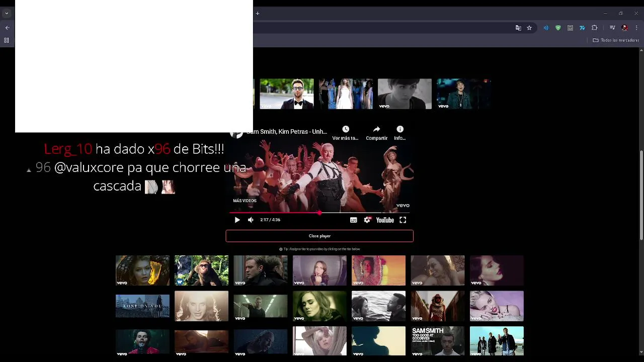
Task: Seek on the red video progress bar
Action: coord(319,213)
